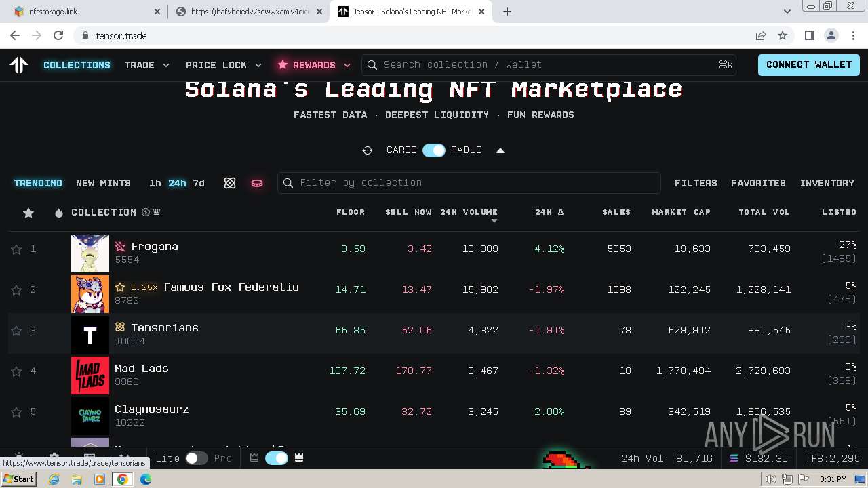Open the Tensorians collection link
The width and height of the screenshot is (868, 488).
tap(165, 328)
